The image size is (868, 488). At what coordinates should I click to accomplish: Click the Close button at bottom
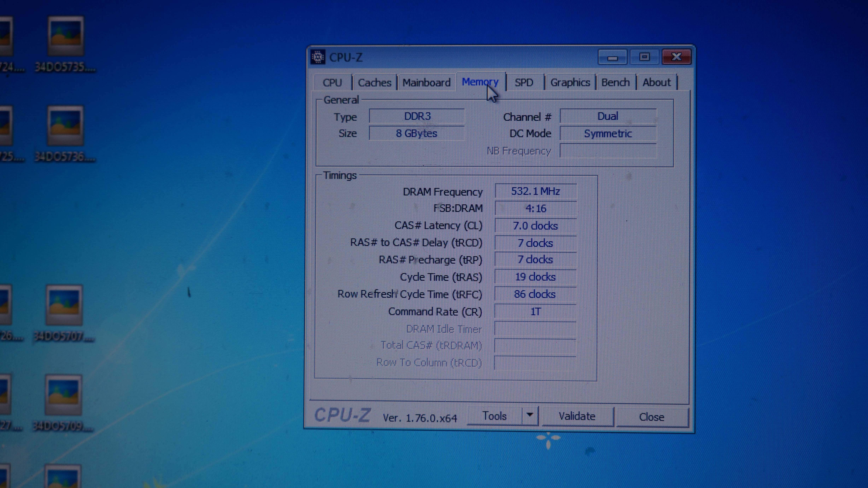pos(651,417)
